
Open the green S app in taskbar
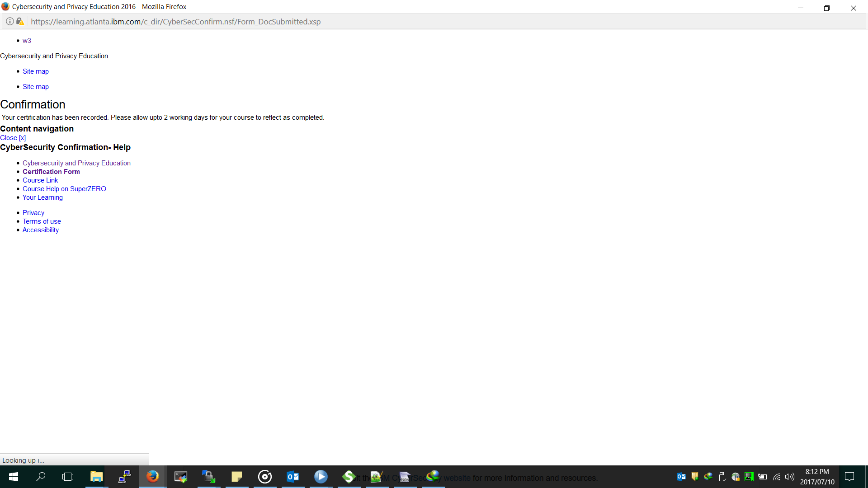pos(349,477)
